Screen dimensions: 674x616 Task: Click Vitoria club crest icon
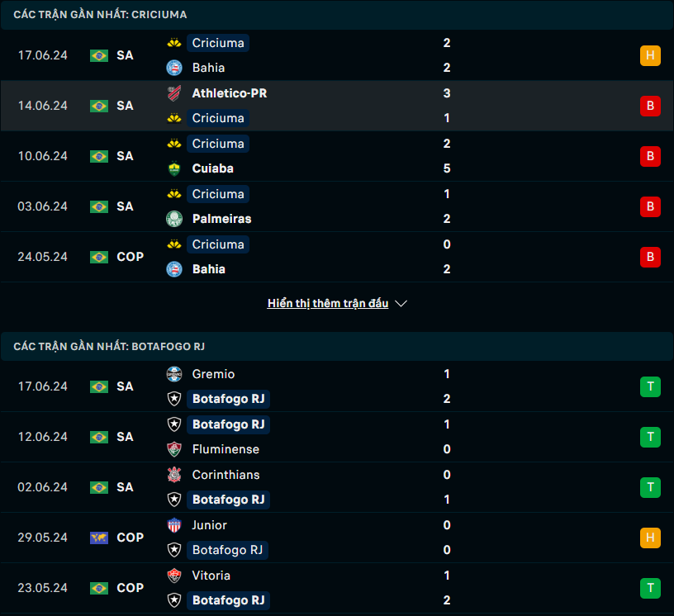tap(174, 576)
